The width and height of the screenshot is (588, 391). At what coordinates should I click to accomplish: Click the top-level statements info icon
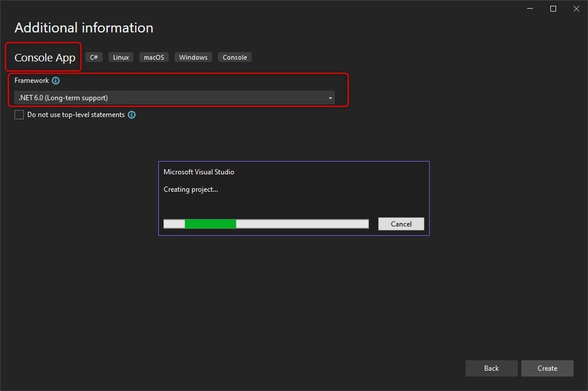(132, 115)
